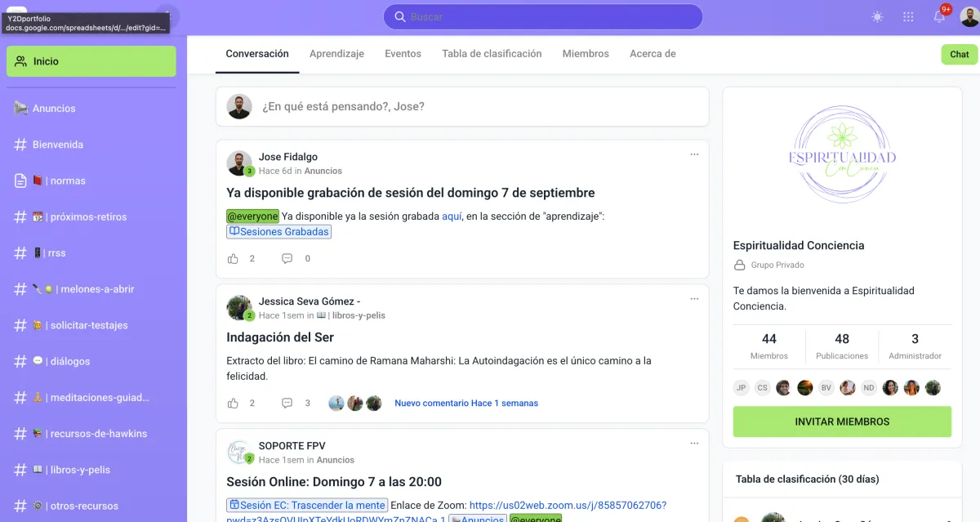Open post title 'Sesión Online: Domingo 7'
The height and width of the screenshot is (522, 980).
[x=334, y=482]
